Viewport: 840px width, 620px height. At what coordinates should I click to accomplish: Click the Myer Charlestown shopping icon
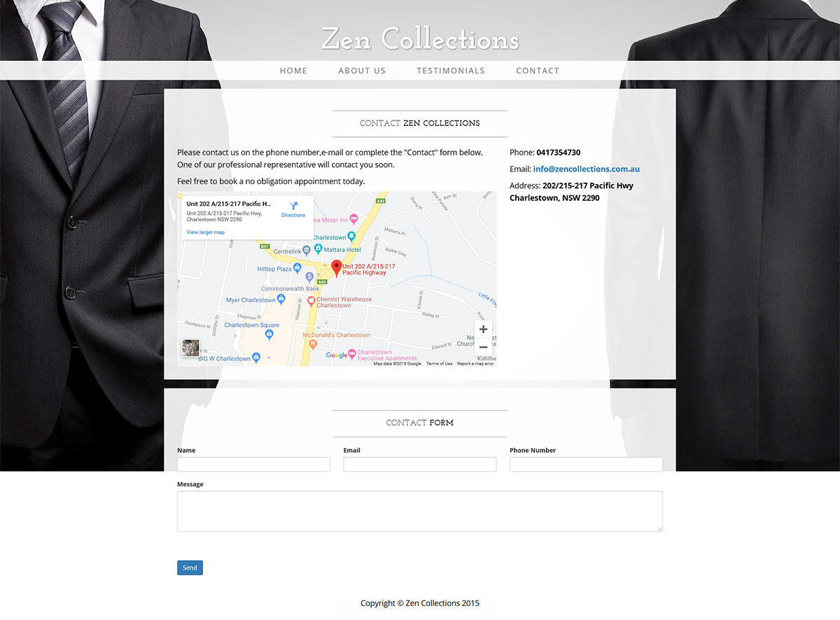[281, 300]
